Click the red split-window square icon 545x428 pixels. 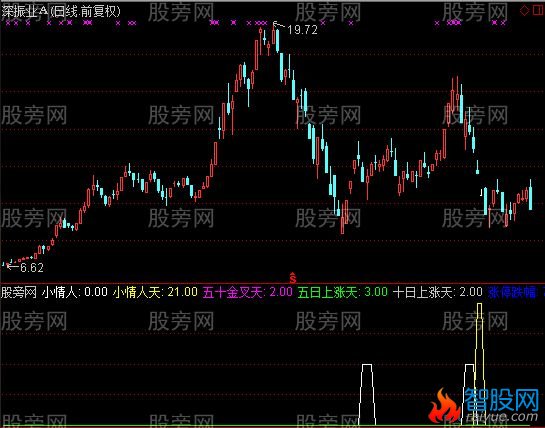(539, 11)
